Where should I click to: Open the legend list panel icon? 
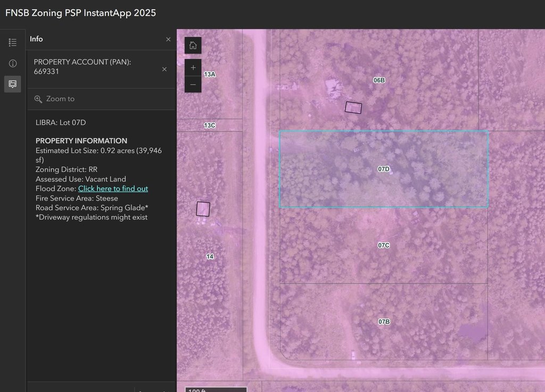click(x=13, y=43)
